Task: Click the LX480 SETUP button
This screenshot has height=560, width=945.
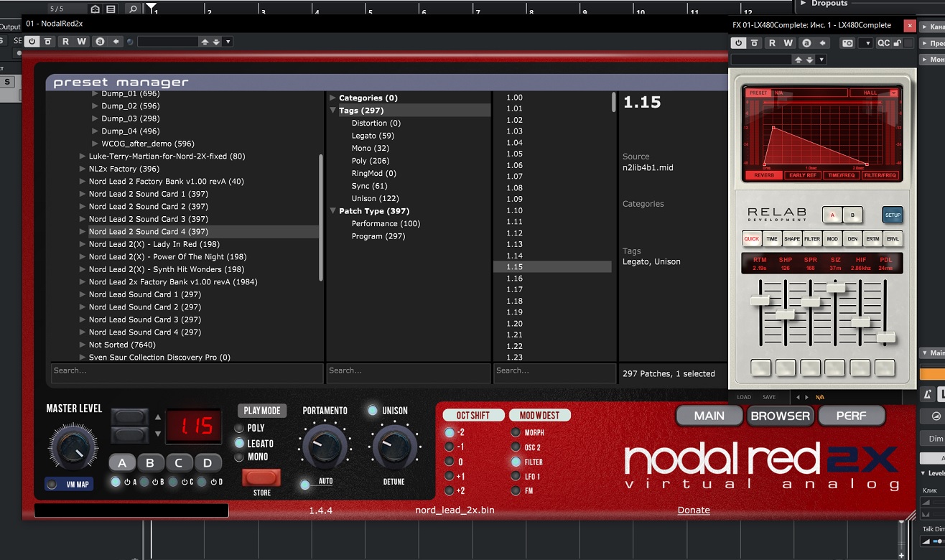Action: coord(893,215)
